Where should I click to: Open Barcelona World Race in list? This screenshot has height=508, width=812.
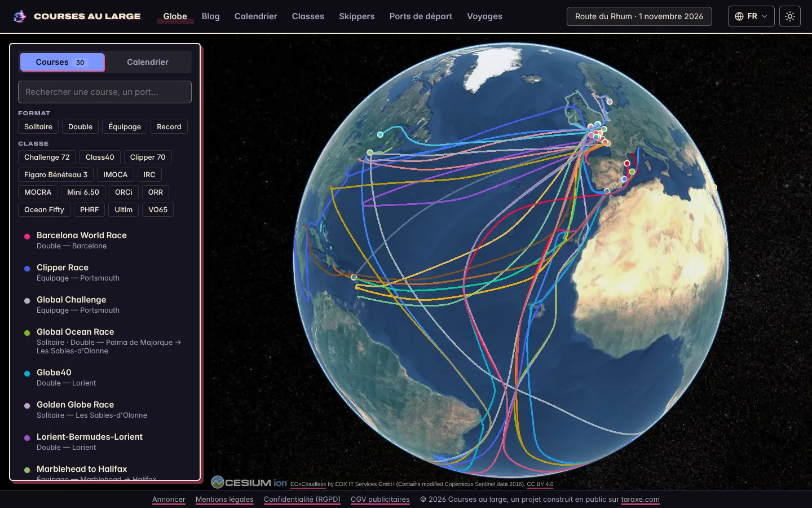point(105,240)
